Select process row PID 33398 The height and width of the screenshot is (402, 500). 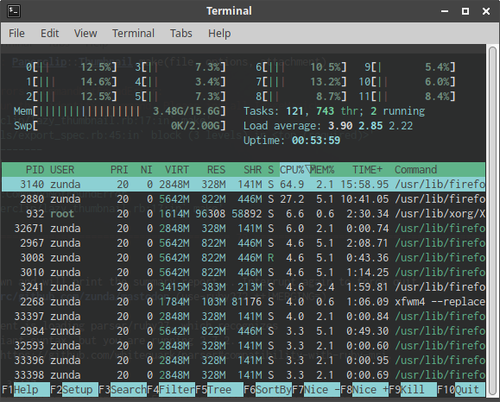243,375
